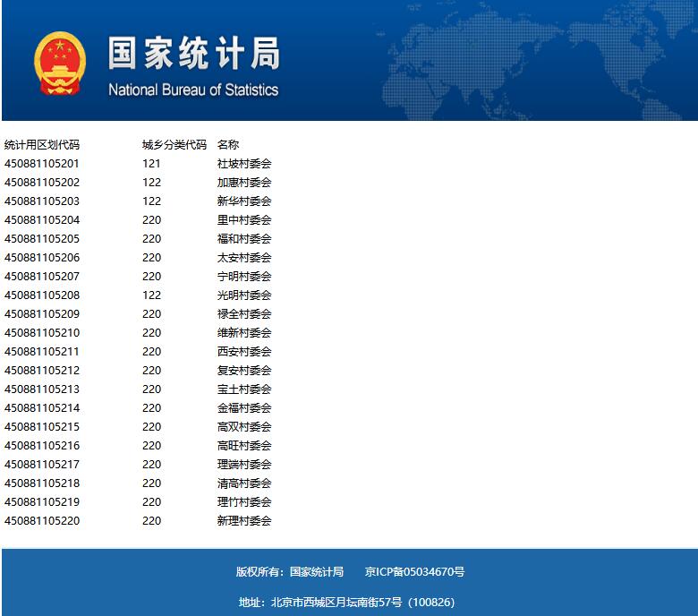Viewport: 698px width, 616px height.
Task: Click 西安村委会 name
Action: tap(244, 352)
